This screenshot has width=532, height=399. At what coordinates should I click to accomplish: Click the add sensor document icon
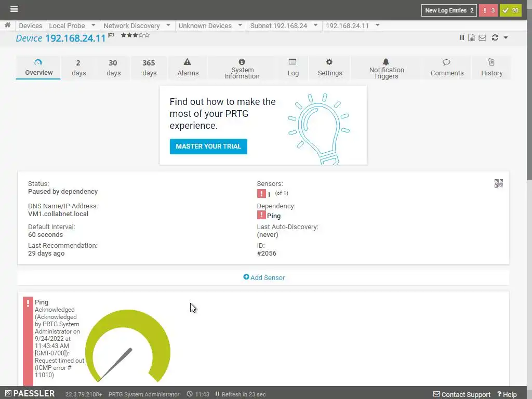471,37
